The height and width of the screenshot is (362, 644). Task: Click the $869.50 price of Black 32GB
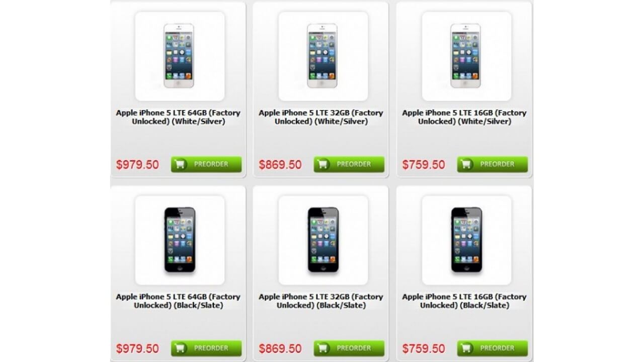(x=280, y=348)
